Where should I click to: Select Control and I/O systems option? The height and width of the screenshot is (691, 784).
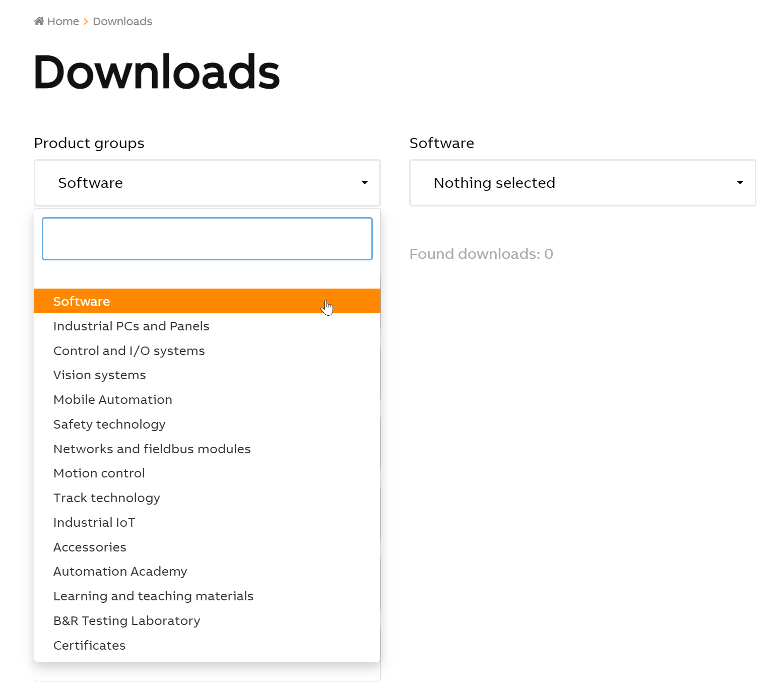pyautogui.click(x=207, y=351)
